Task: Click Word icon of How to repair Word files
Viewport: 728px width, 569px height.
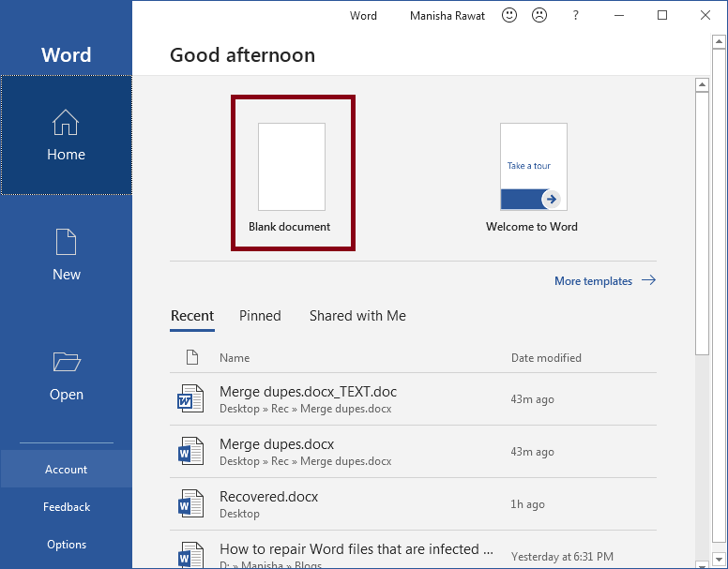Action: coord(190,555)
